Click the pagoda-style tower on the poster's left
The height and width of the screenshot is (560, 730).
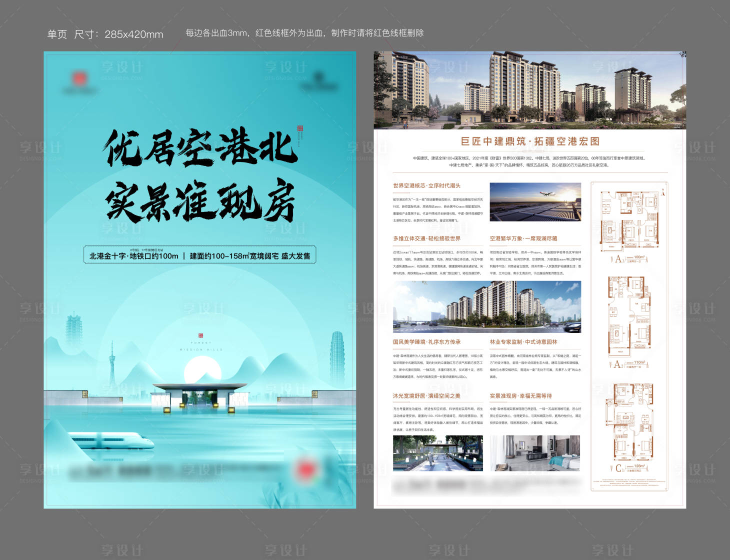74,334
